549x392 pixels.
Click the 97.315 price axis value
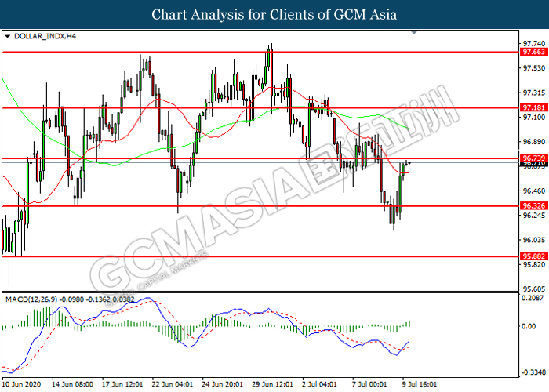click(534, 93)
